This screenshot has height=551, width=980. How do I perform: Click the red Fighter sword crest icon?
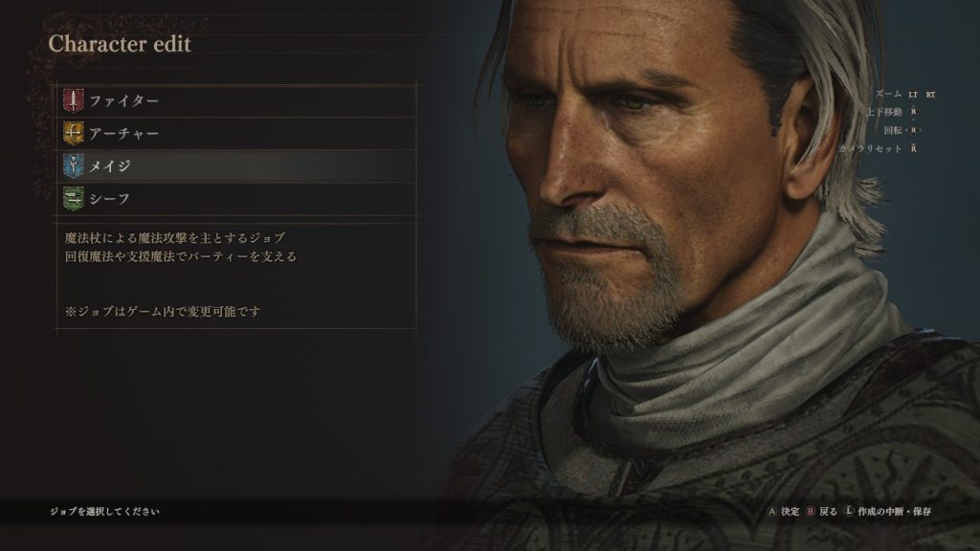(x=73, y=100)
